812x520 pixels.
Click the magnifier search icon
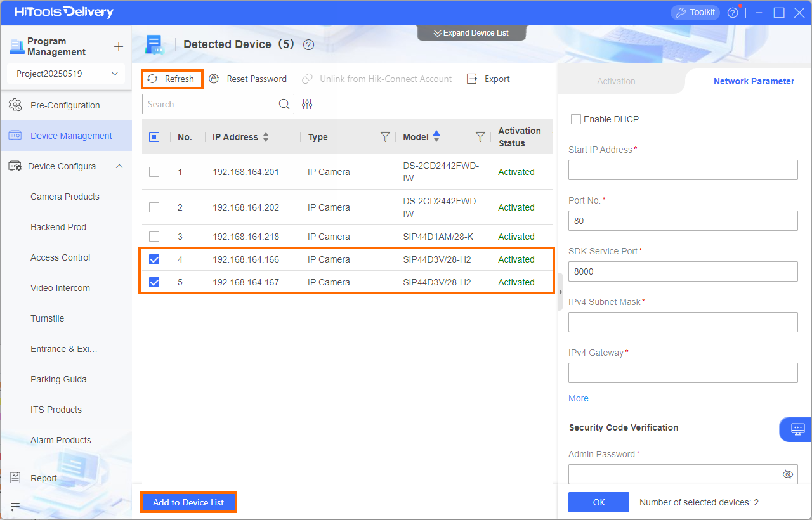pyautogui.click(x=285, y=105)
